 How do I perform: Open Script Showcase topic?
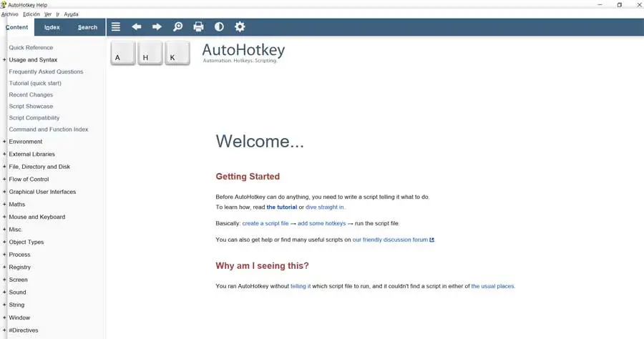coord(31,106)
